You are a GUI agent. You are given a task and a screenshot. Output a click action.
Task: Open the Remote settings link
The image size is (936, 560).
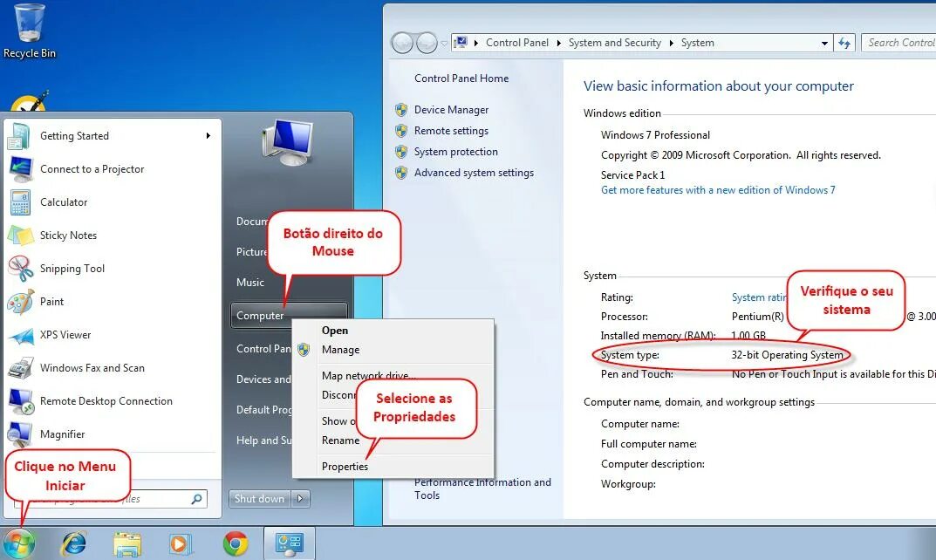[451, 131]
